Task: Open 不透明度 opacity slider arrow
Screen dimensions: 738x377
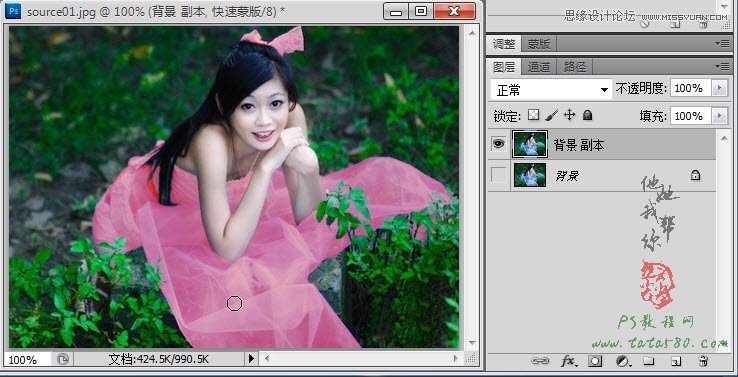Action: [x=719, y=88]
